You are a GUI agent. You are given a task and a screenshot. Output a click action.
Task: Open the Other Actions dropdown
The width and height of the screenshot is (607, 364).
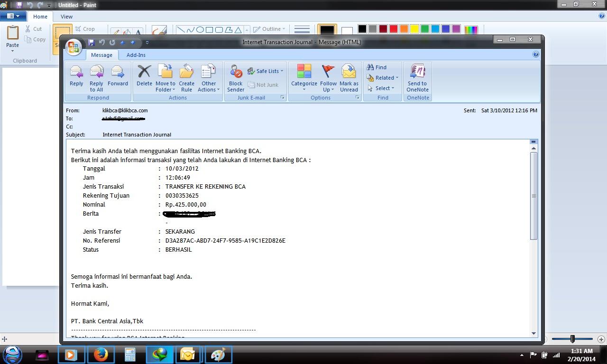pos(208,78)
